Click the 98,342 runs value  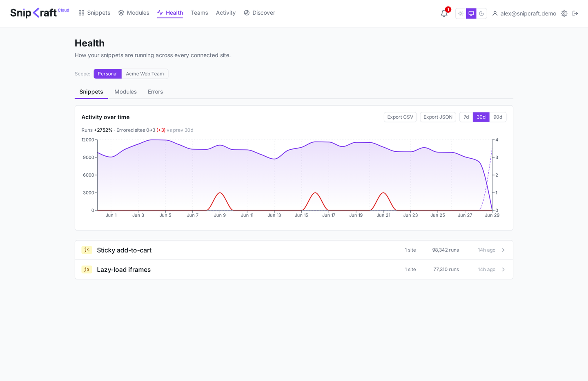445,250
